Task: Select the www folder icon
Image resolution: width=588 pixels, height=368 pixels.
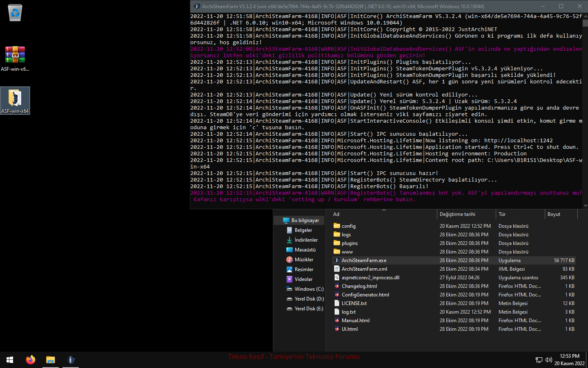Action: pyautogui.click(x=337, y=251)
